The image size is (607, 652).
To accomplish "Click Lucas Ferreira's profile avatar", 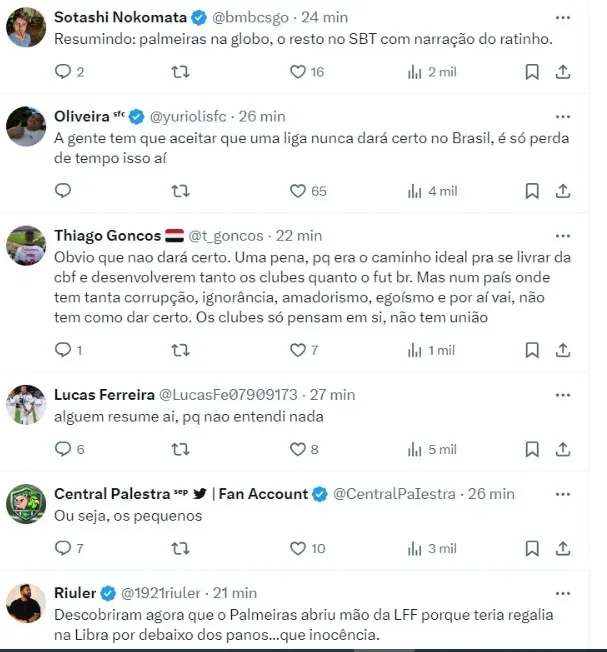I will tap(25, 404).
